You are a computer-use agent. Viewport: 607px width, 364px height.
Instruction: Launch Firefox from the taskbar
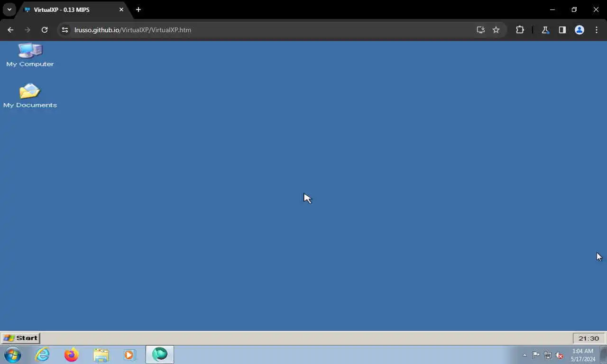coord(72,355)
